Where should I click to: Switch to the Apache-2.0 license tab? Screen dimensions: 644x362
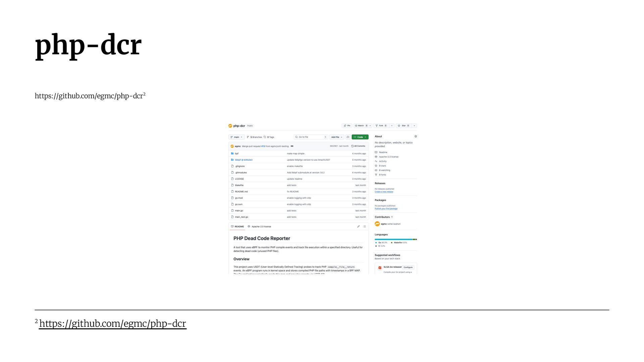(261, 227)
